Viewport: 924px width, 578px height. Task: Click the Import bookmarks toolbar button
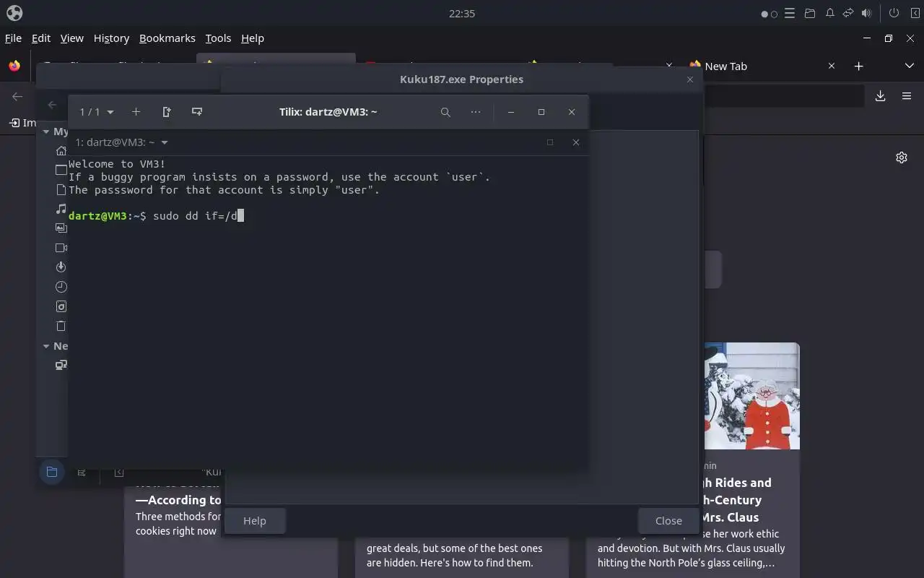(22, 123)
